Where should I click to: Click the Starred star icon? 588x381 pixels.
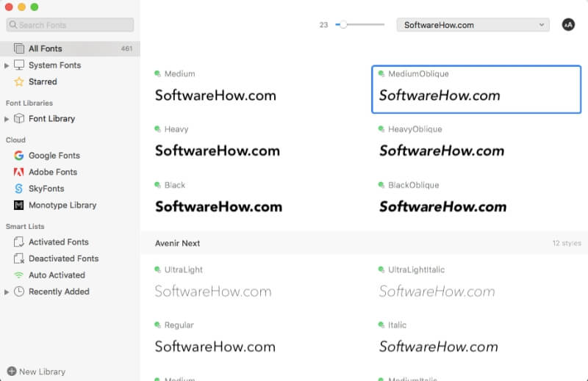19,81
